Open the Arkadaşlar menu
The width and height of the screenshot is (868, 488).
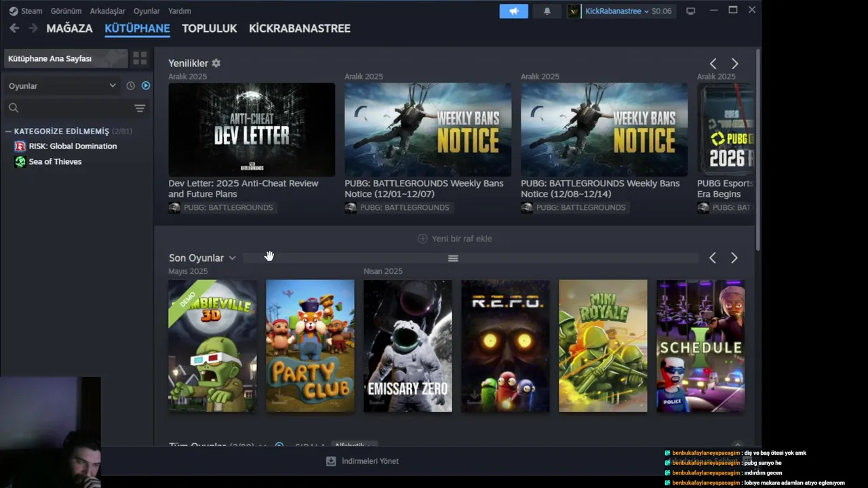click(107, 11)
